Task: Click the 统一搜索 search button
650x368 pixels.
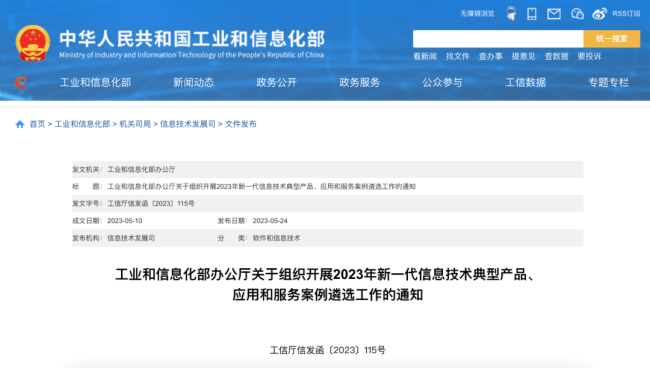Action: pyautogui.click(x=611, y=39)
